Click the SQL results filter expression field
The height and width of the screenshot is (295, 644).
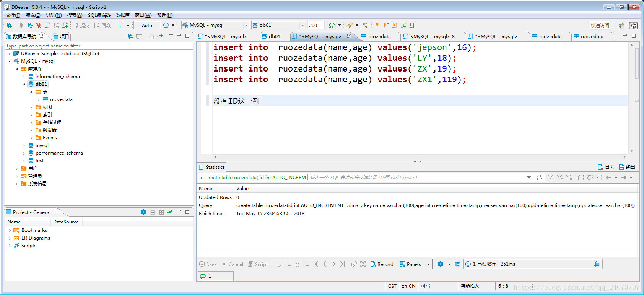[x=417, y=178]
